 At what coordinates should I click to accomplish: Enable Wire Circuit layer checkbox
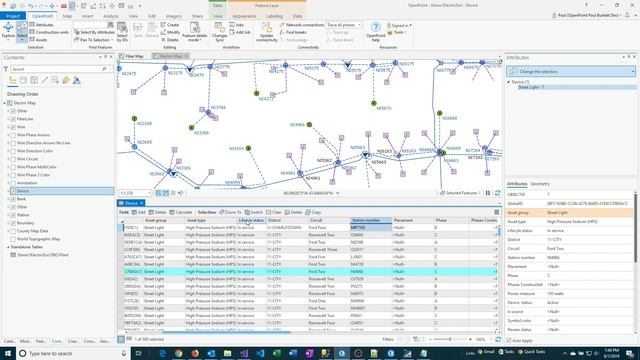pyautogui.click(x=13, y=159)
